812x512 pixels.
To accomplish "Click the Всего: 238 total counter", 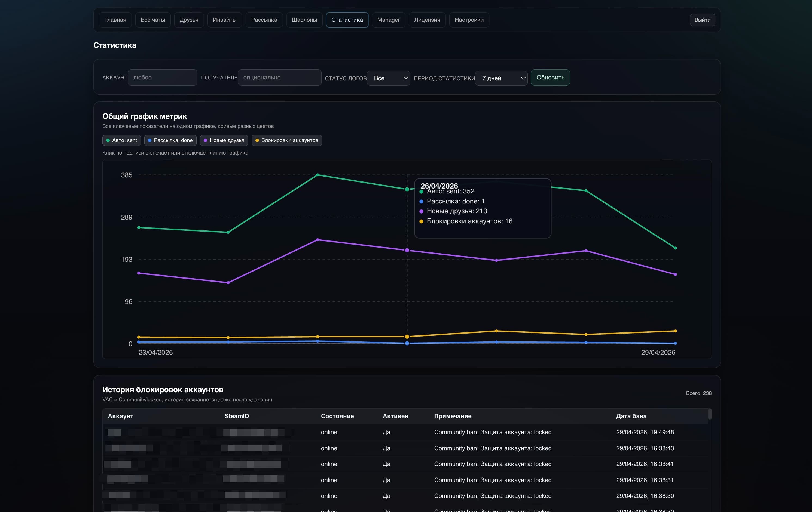I will (699, 393).
